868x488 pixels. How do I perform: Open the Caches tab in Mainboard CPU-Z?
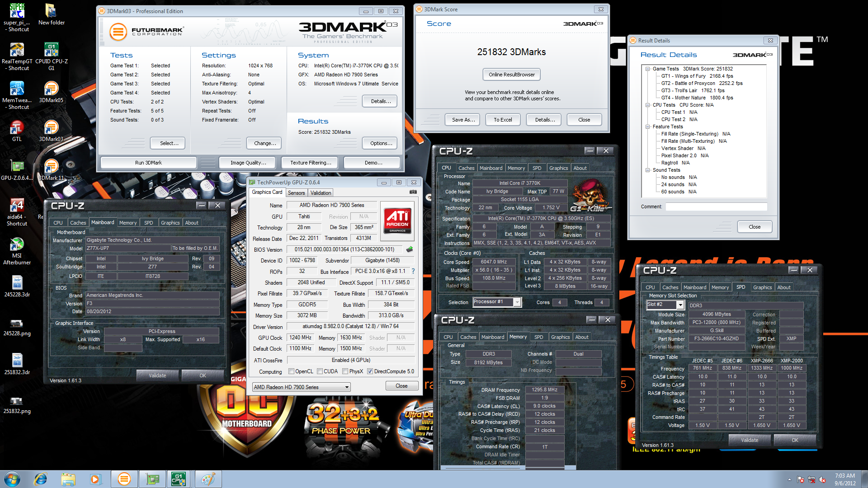tap(78, 223)
